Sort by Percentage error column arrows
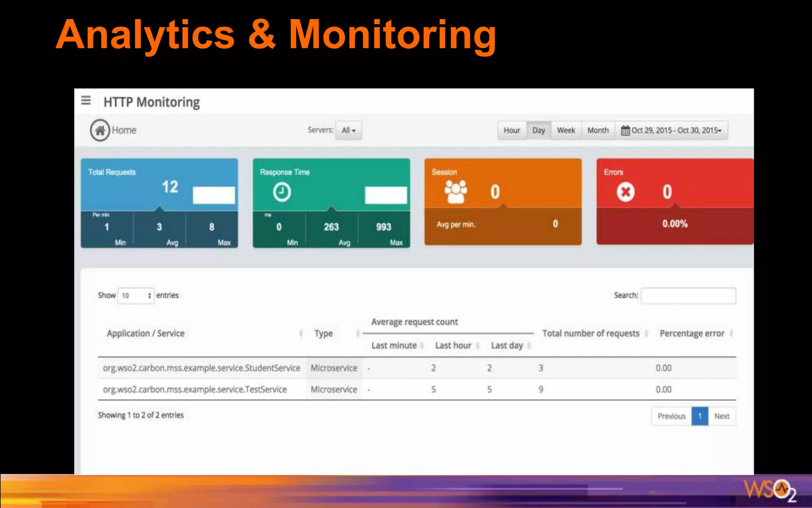Viewport: 812px width, 508px height. (x=731, y=333)
